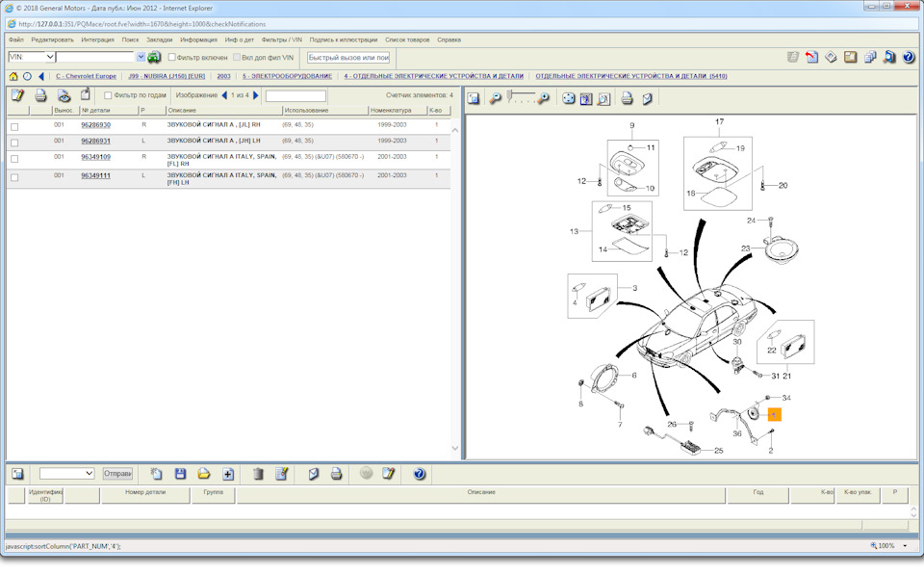Create new parts list in bottom toolbar
This screenshot has height=574, width=924.
156,474
